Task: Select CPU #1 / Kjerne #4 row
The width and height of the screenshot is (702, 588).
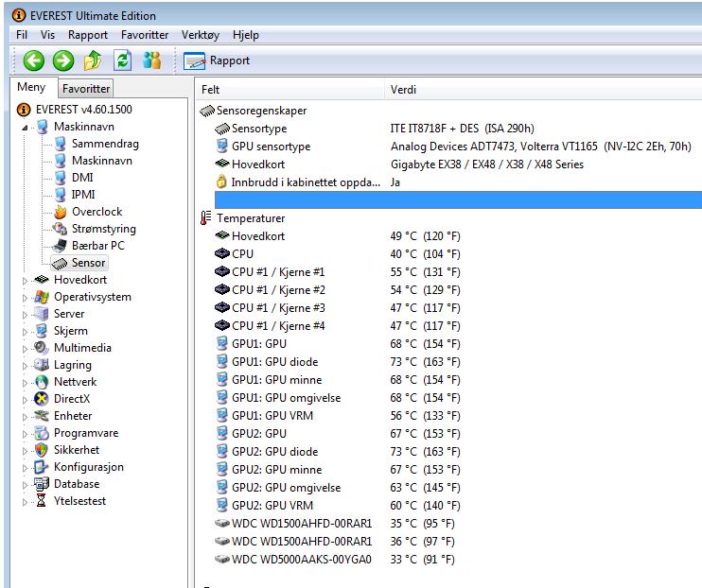Action: [x=458, y=326]
